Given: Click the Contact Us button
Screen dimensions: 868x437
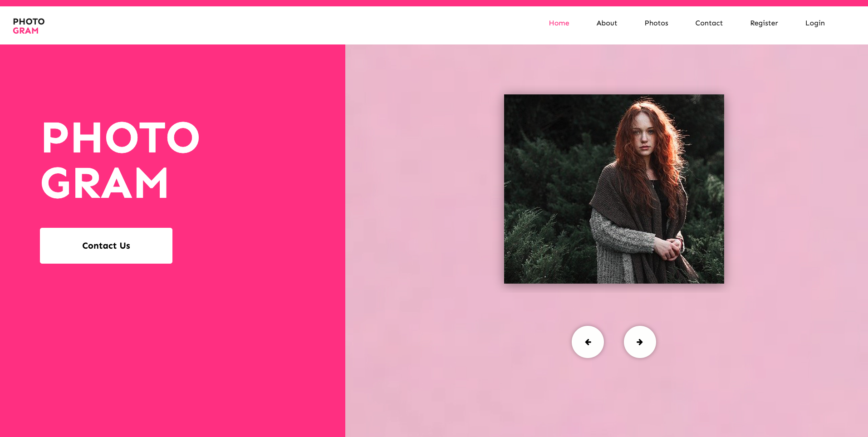Looking at the screenshot, I should pyautogui.click(x=106, y=246).
